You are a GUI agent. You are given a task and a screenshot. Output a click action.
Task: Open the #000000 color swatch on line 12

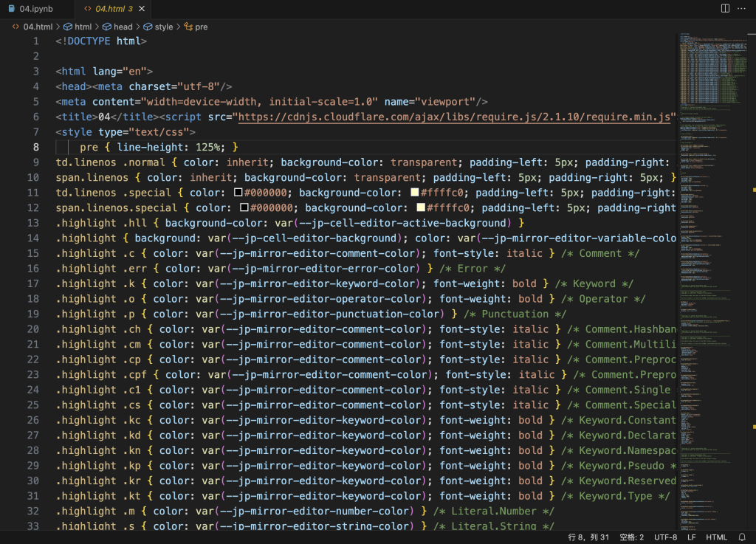pos(244,207)
